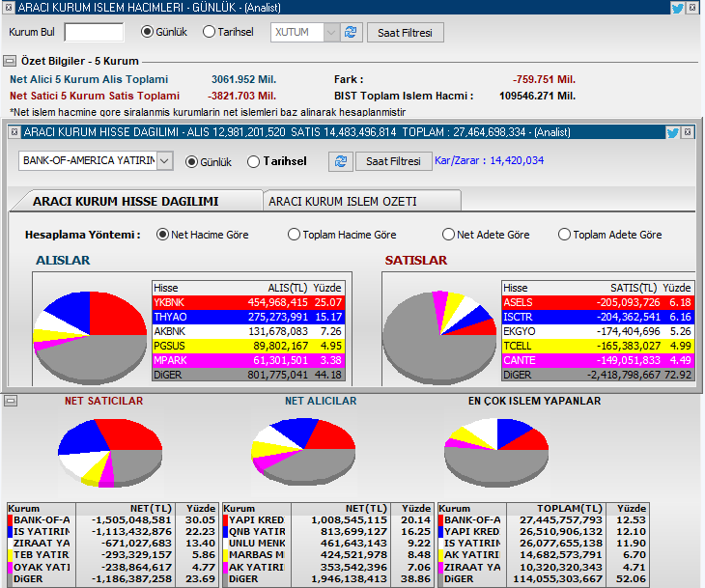705x588 pixels.
Task: Select bold Tarihsel radio in Hisse Dagilimi window
Action: pyautogui.click(x=253, y=162)
